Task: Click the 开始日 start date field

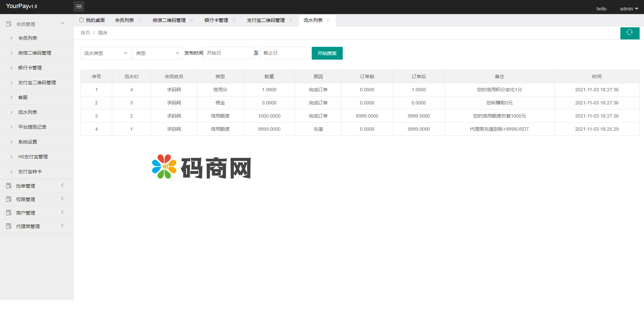Action: (x=228, y=53)
